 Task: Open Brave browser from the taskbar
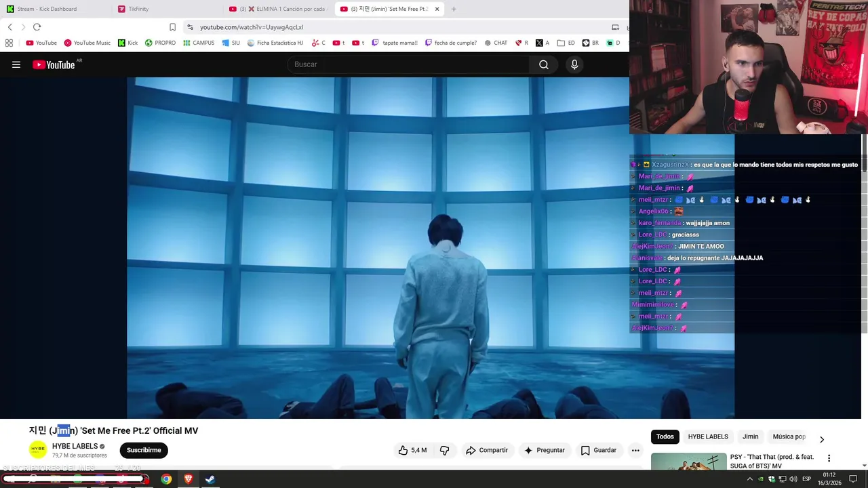coord(189,479)
